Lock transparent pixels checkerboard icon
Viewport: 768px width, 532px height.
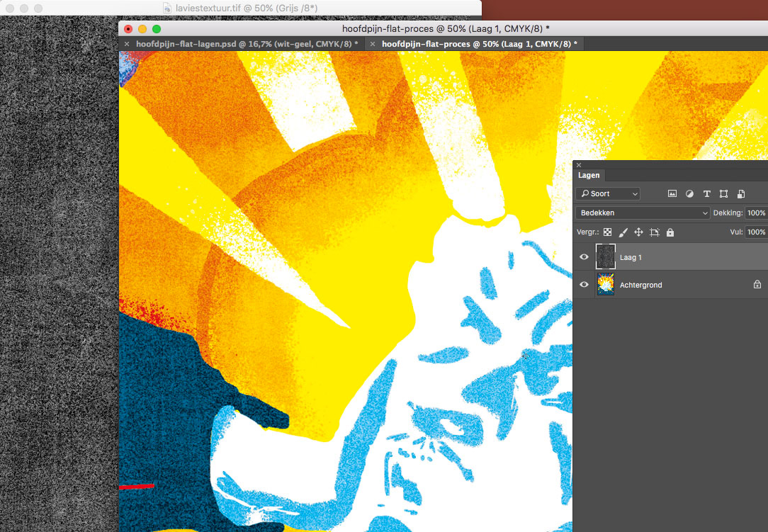tap(607, 232)
